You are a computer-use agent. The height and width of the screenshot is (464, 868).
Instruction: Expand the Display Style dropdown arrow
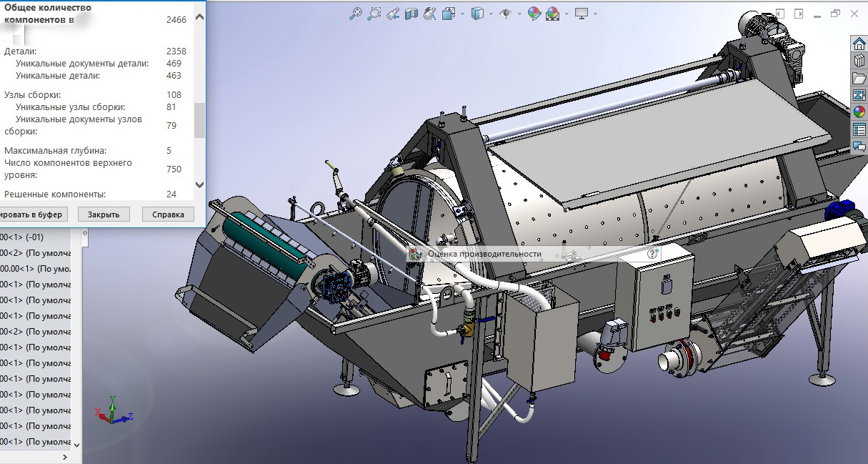492,14
